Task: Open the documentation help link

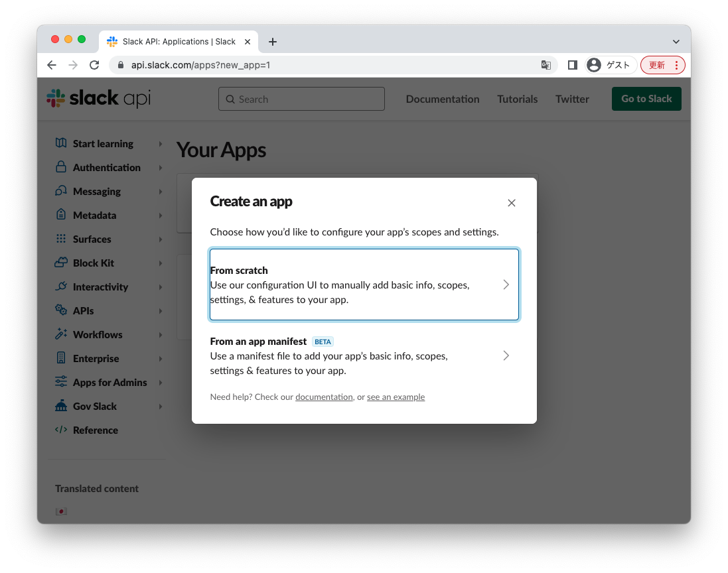Action: [324, 397]
